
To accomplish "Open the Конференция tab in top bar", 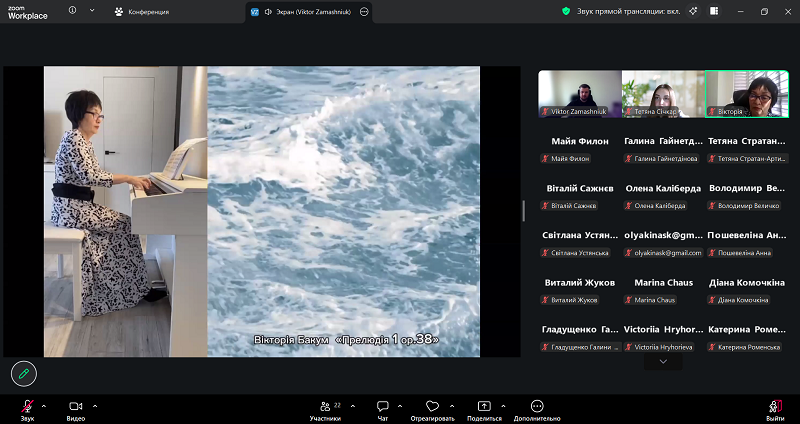I will coord(142,12).
